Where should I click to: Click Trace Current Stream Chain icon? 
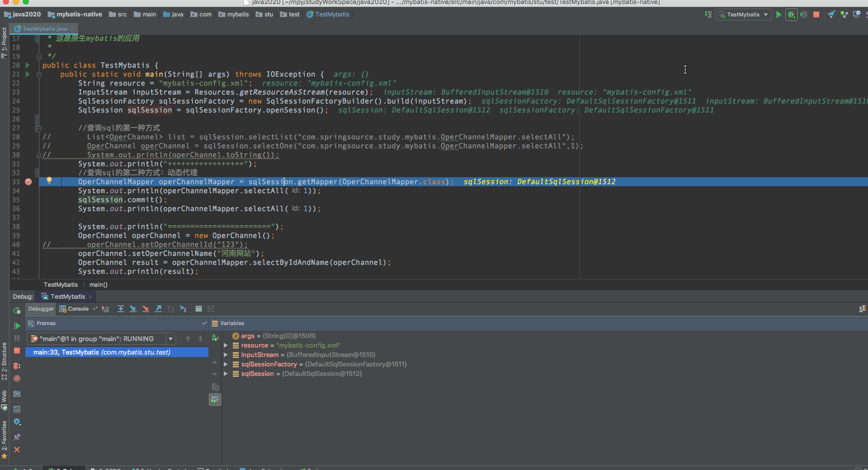(211, 309)
